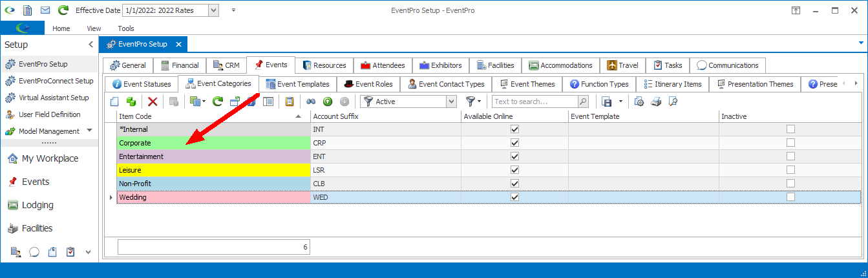Click the green Move Up arrow icon

pyautogui.click(x=328, y=102)
